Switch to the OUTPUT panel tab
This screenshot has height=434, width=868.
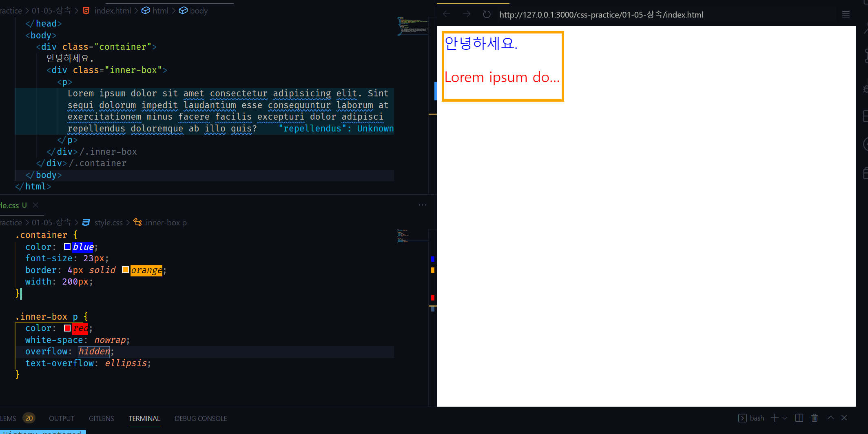62,418
